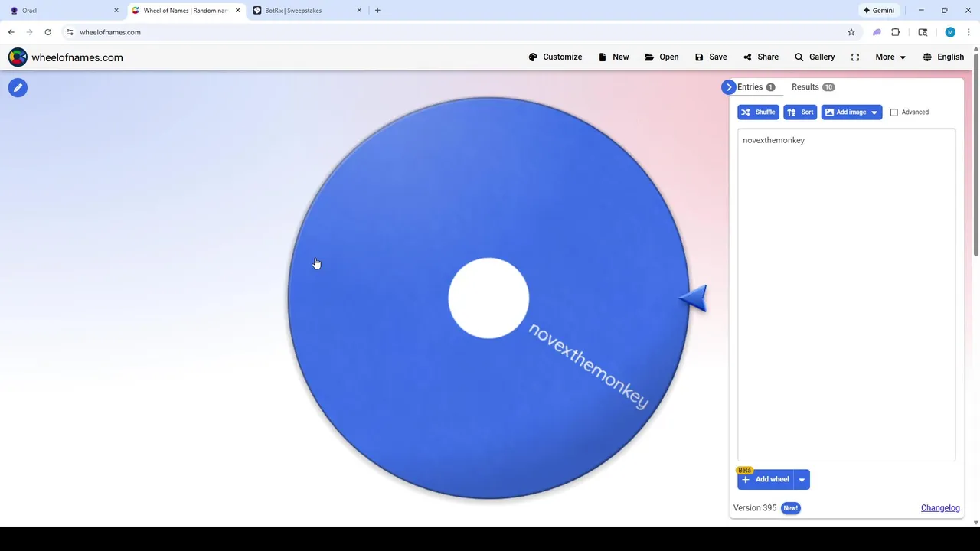Close the Oracl tab

click(x=116, y=11)
